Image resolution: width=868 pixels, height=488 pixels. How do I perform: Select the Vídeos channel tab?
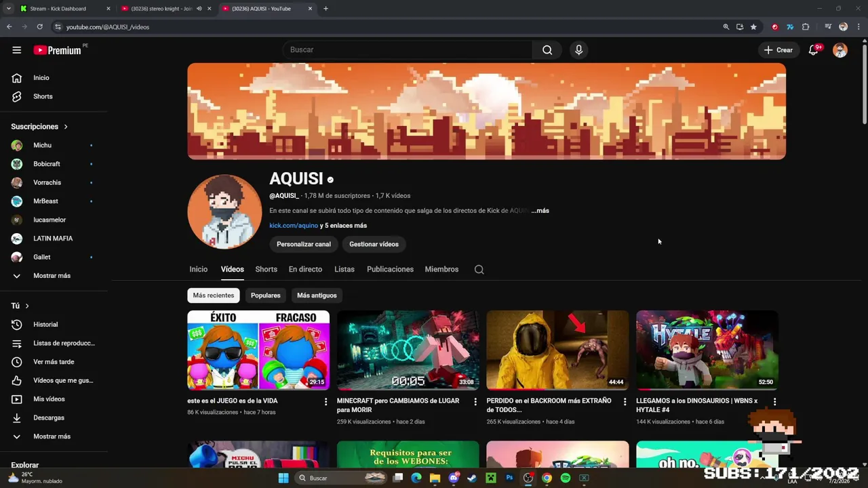(x=232, y=269)
